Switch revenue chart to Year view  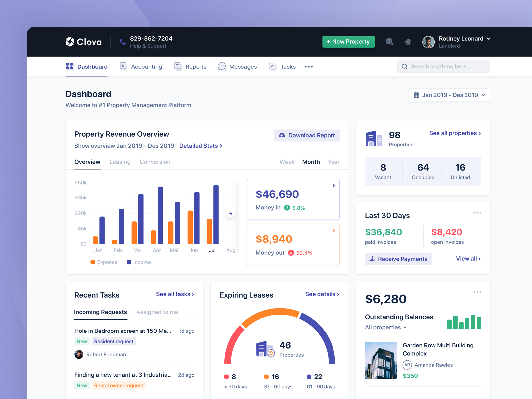tap(333, 162)
